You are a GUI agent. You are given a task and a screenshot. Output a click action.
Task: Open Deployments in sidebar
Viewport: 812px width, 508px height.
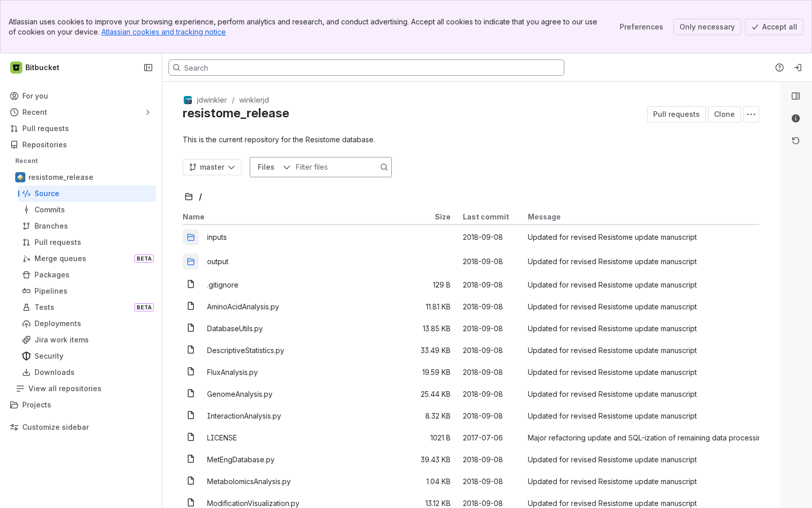pos(87,324)
